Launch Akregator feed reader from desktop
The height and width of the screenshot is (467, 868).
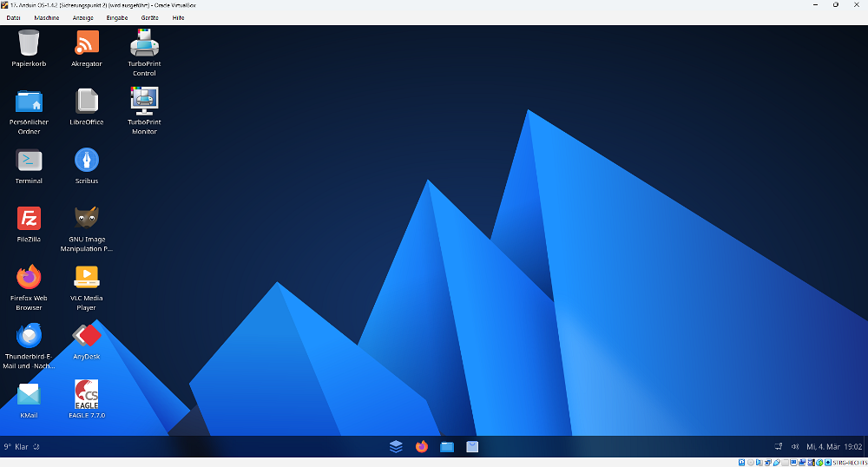pos(87,43)
